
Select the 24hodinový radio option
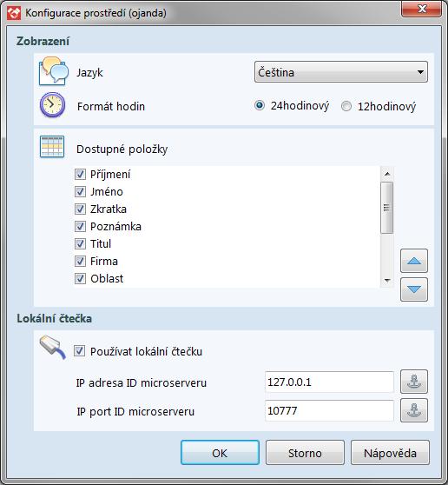[x=260, y=105]
